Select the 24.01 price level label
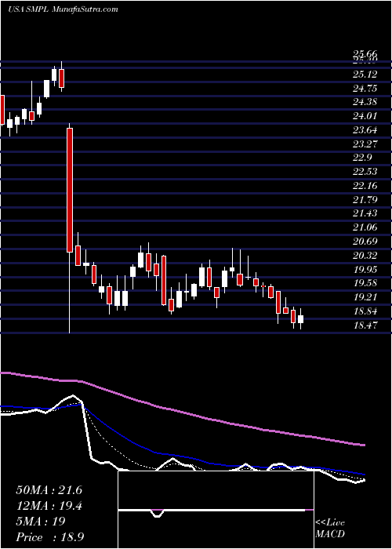Viewport: 392px width, 549px height. [365, 116]
